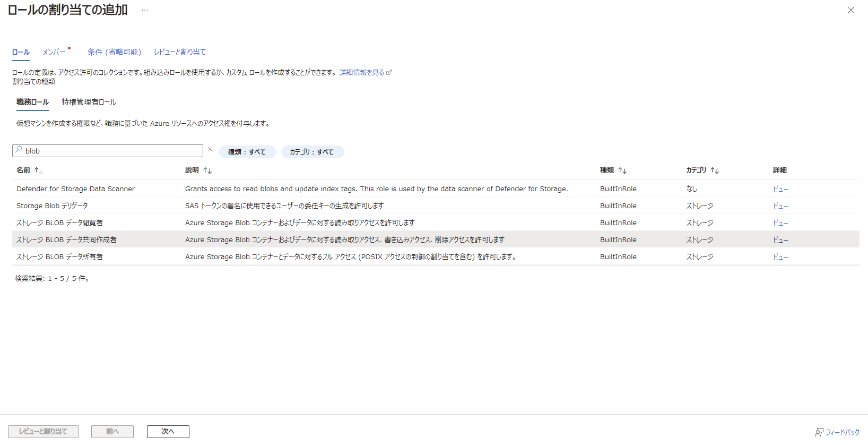Open the カテゴリ : すべて filter
Screen dimensions: 868x445
point(312,152)
